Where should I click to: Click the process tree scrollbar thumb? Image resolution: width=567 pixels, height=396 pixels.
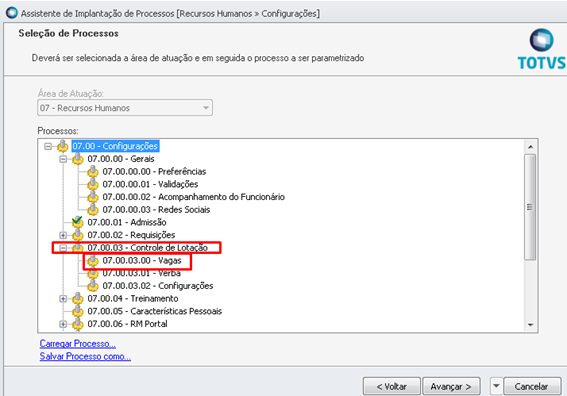pyautogui.click(x=530, y=207)
